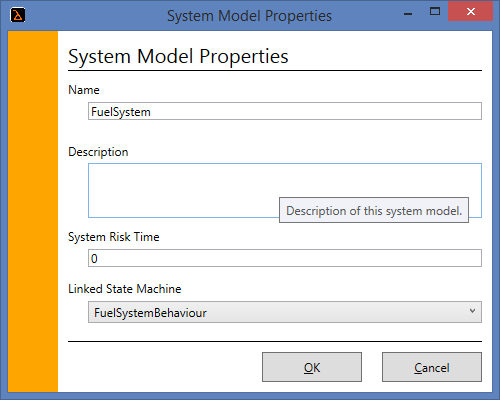The image size is (500, 400).
Task: Maximize the System Model Properties window
Action: [435, 12]
